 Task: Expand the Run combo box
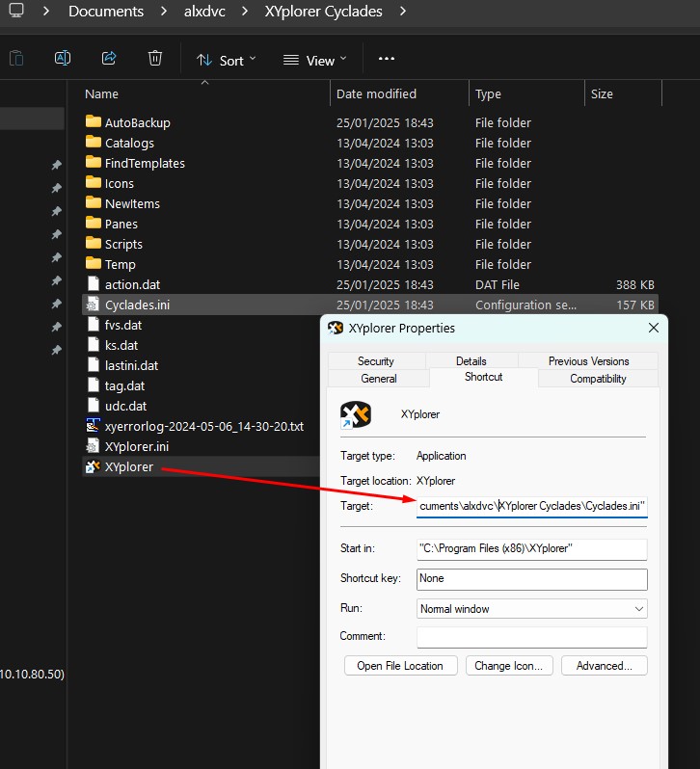(x=531, y=609)
